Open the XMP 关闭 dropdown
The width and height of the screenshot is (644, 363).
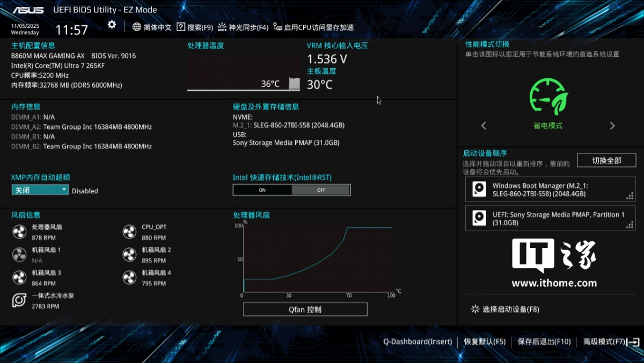(40, 190)
